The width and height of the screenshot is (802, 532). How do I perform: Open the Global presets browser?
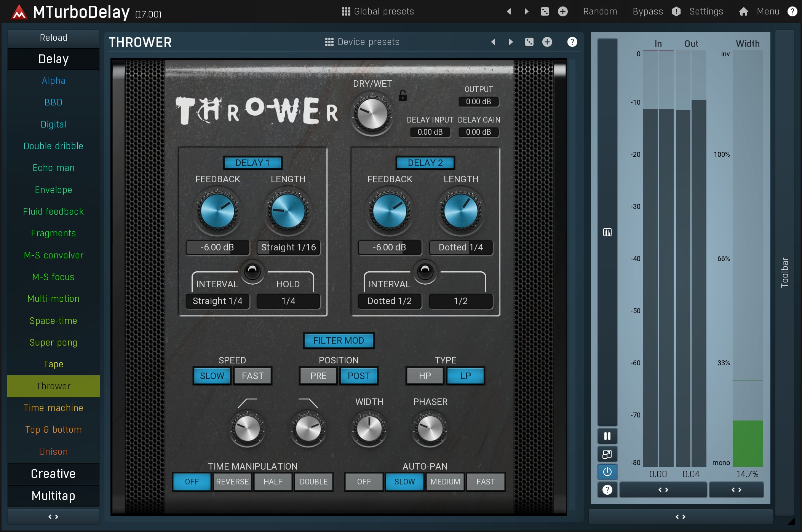coord(378,11)
